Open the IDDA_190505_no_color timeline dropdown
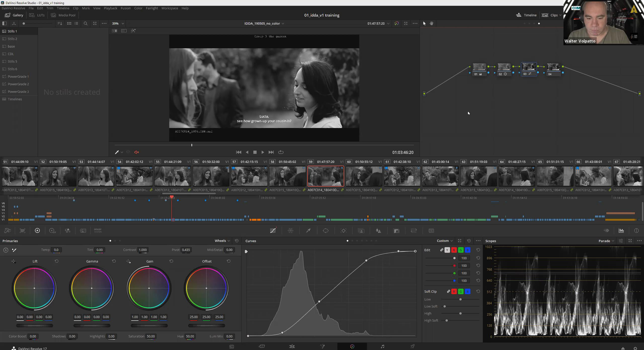This screenshot has height=350, width=644. coord(264,23)
